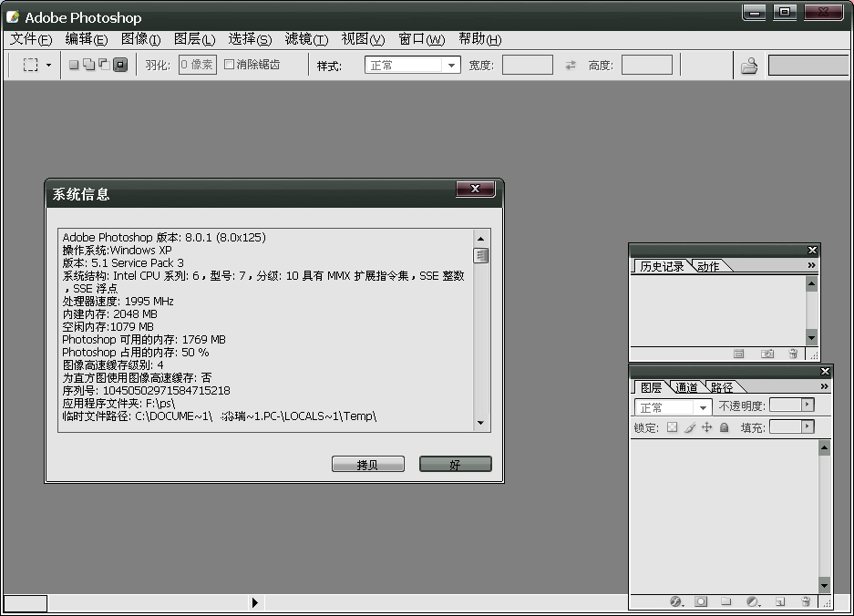Click the 序列号 serial number line

coord(146,391)
